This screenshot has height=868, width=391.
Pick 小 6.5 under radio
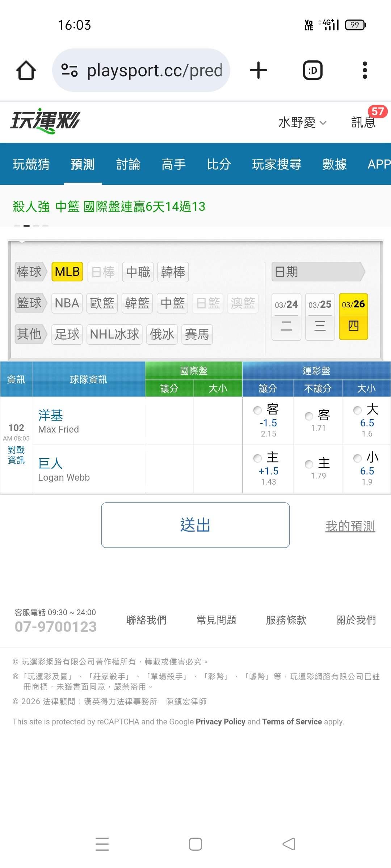(357, 458)
